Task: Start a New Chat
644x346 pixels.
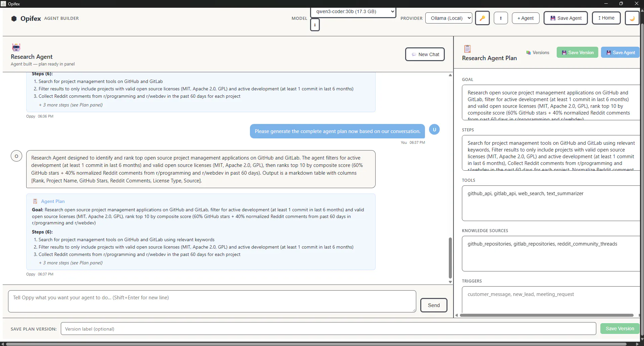Action: pos(425,54)
